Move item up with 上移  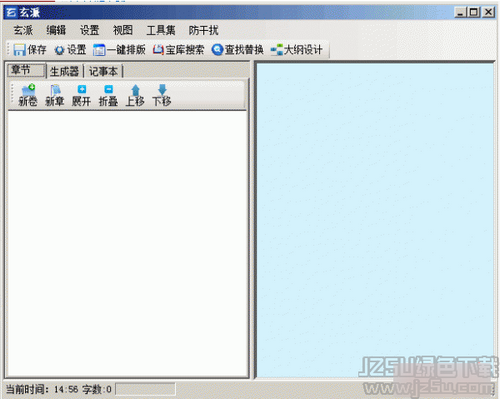(x=135, y=95)
